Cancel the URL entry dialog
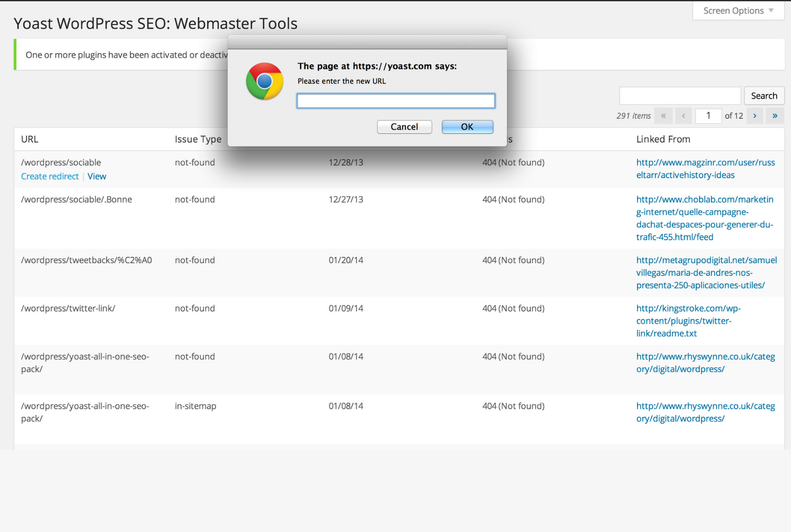The width and height of the screenshot is (791, 532). (404, 127)
